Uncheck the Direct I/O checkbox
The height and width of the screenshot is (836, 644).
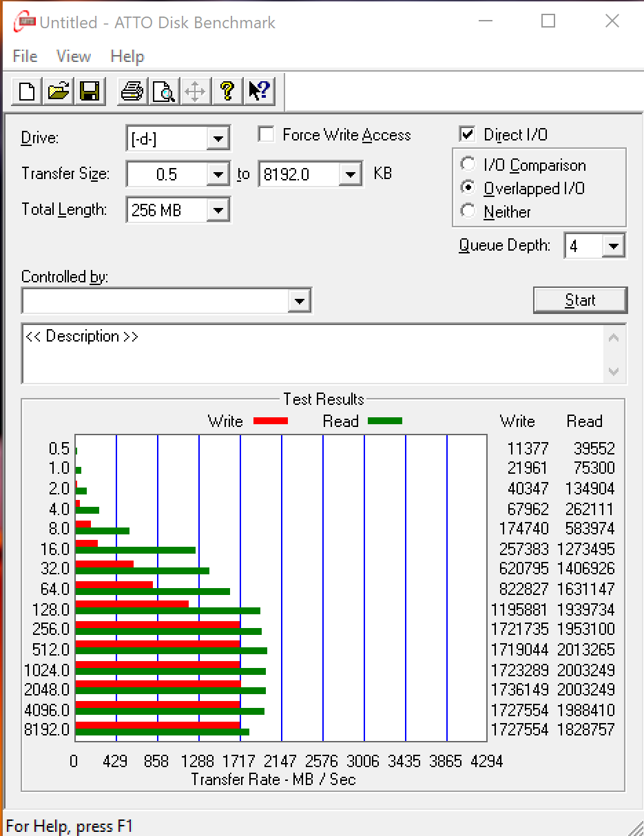pos(468,134)
